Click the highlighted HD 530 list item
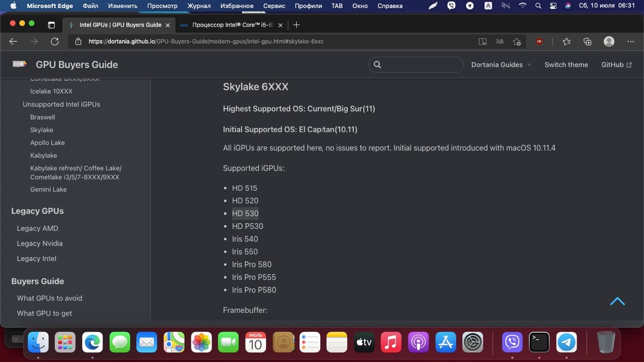The image size is (644, 362). [245, 213]
